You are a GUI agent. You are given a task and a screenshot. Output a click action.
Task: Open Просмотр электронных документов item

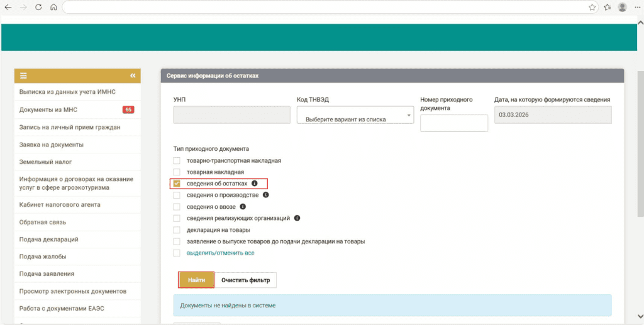click(x=77, y=291)
